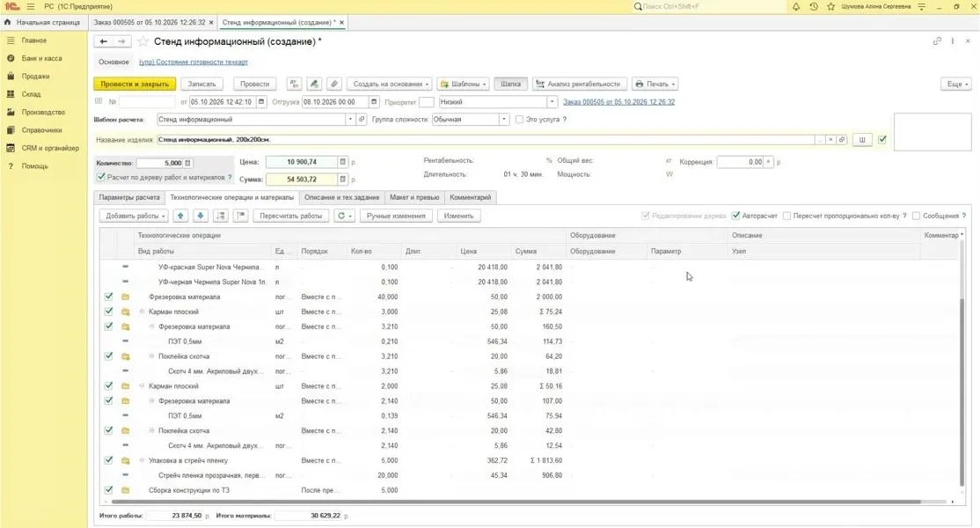Open the Добавить работы dropdown

[x=135, y=216]
